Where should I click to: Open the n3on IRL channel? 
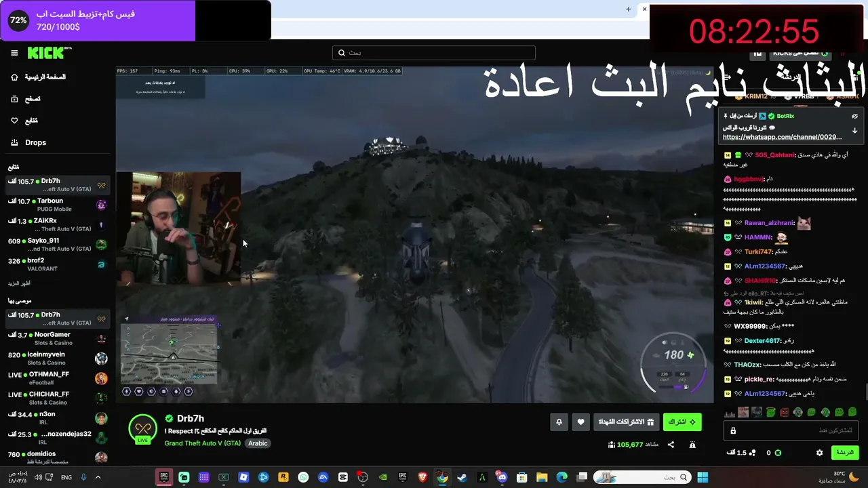(x=58, y=418)
